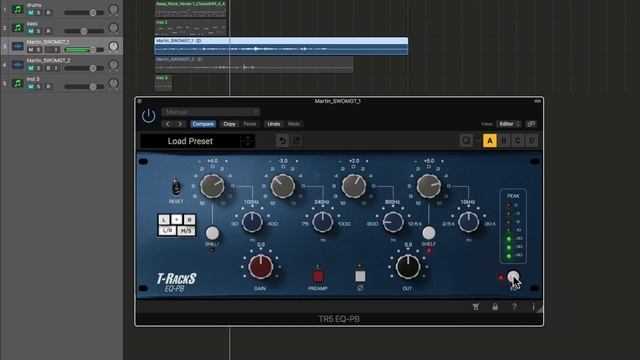Click the low-mid gain knob at -3.0

(282, 186)
